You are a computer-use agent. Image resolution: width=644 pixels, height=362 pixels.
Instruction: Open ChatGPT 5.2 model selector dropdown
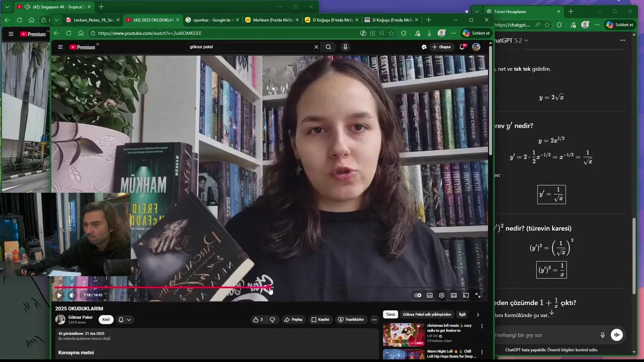[512, 40]
